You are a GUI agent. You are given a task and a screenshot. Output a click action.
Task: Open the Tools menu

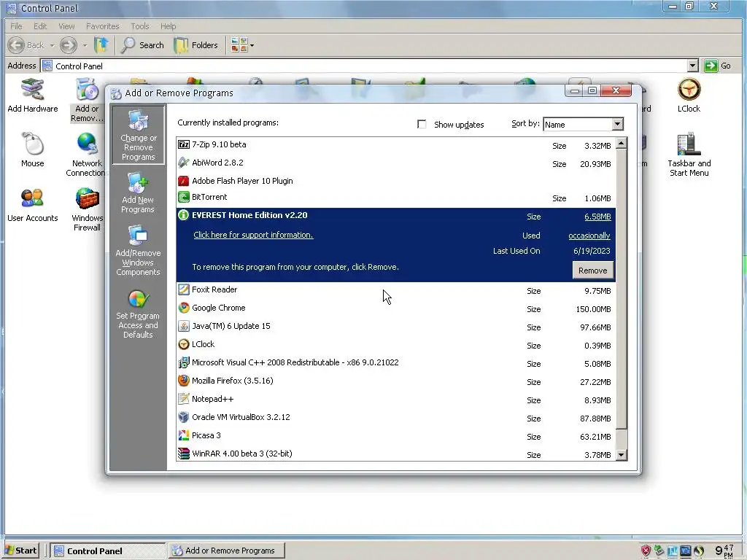pos(139,26)
